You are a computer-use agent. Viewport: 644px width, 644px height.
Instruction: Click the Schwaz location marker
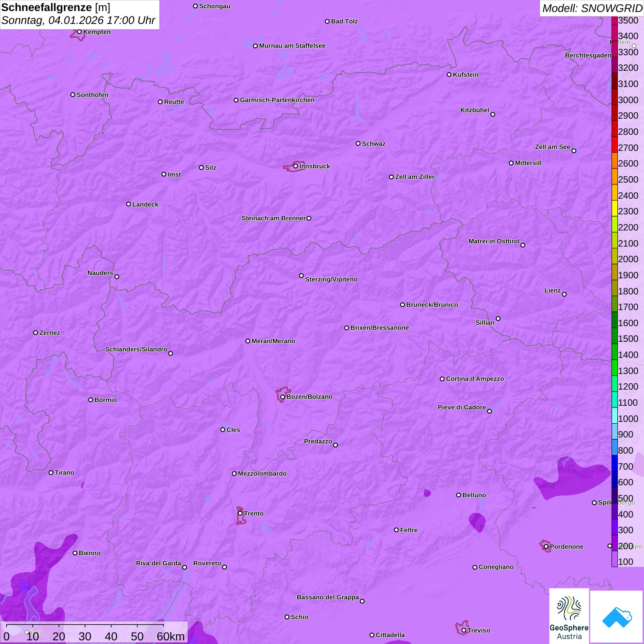pos(358,144)
